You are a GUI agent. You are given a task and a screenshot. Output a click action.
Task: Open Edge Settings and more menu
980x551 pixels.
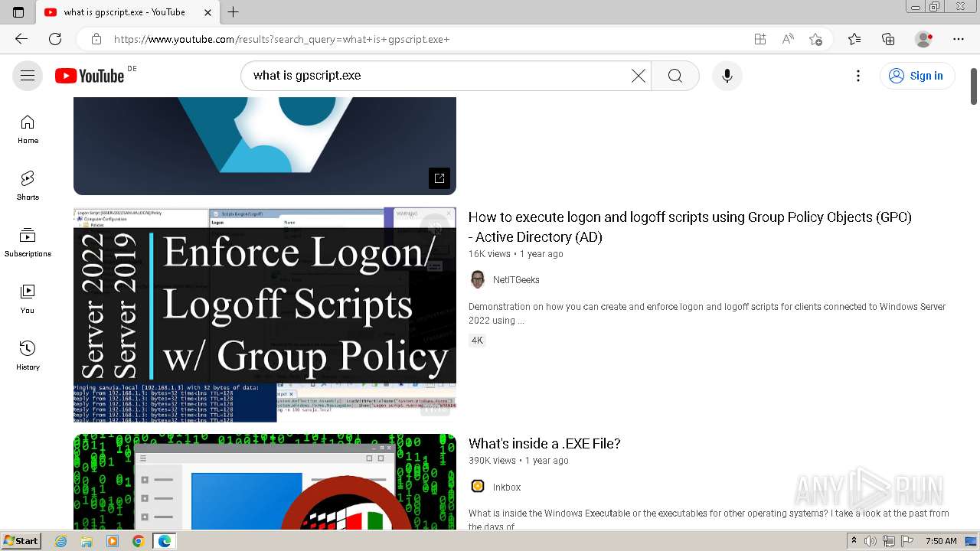959,39
